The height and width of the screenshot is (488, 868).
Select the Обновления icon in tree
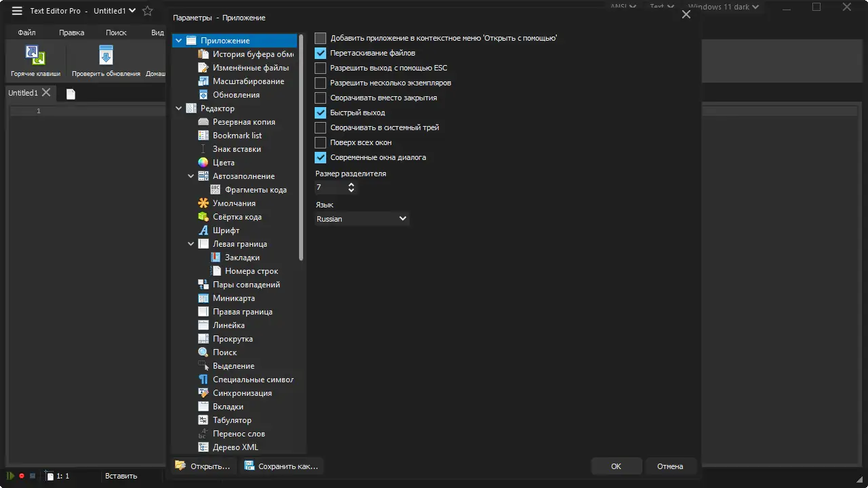pos(203,95)
